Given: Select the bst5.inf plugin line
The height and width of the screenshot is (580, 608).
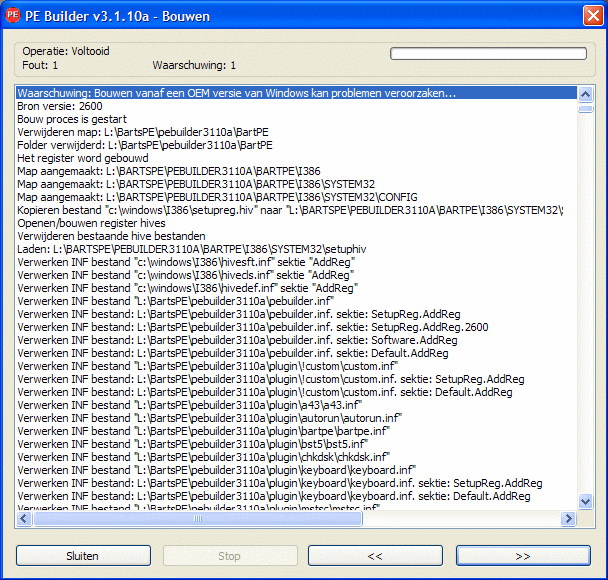Looking at the screenshot, I should pyautogui.click(x=297, y=444).
